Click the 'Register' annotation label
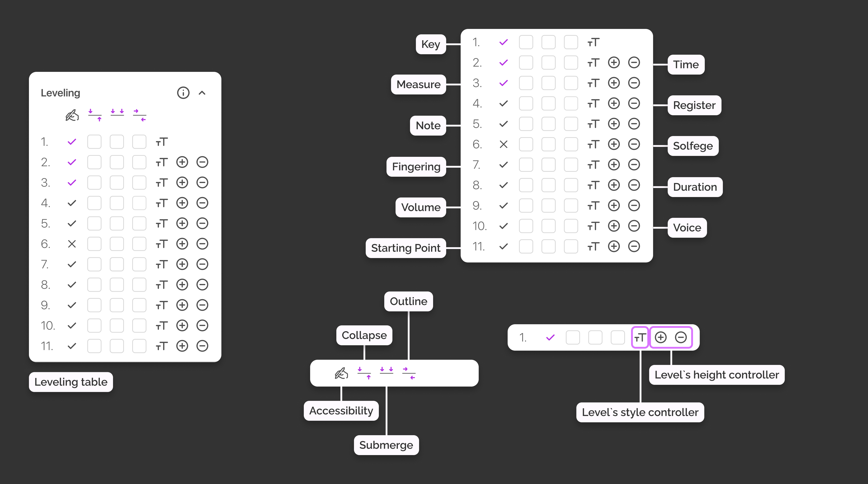The width and height of the screenshot is (868, 484). pos(694,106)
